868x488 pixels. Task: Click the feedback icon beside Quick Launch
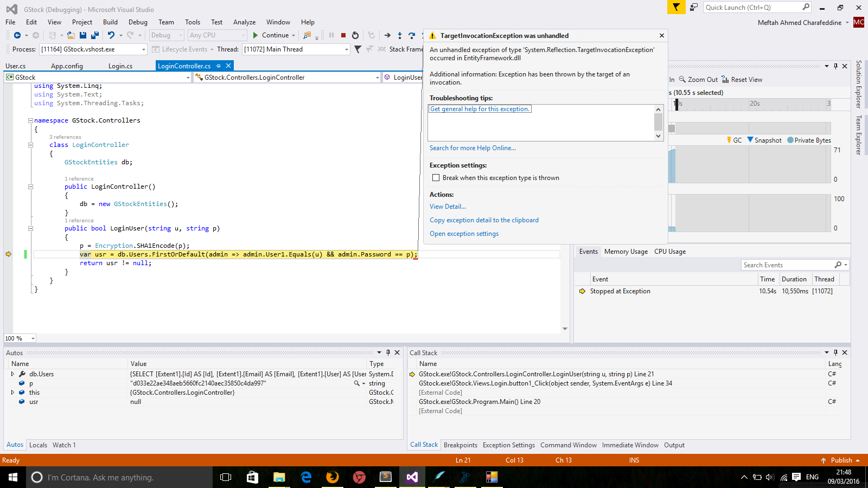(694, 7)
